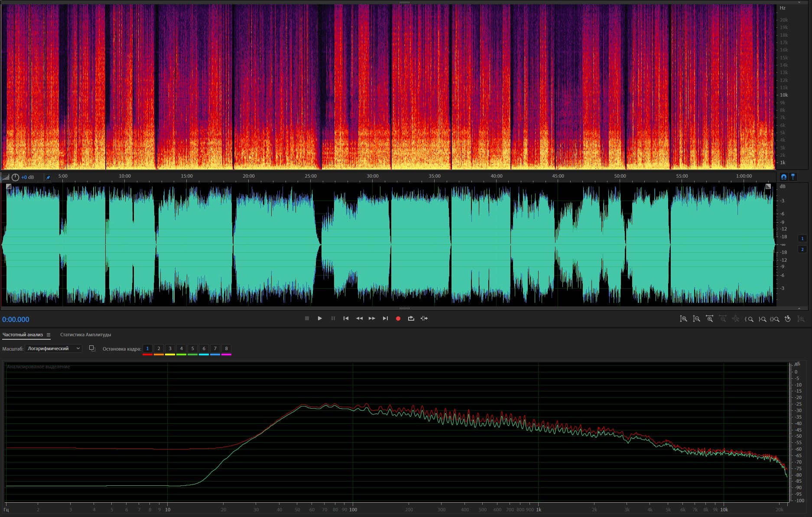
Task: Toggle channel 2 enable button
Action: 802,249
